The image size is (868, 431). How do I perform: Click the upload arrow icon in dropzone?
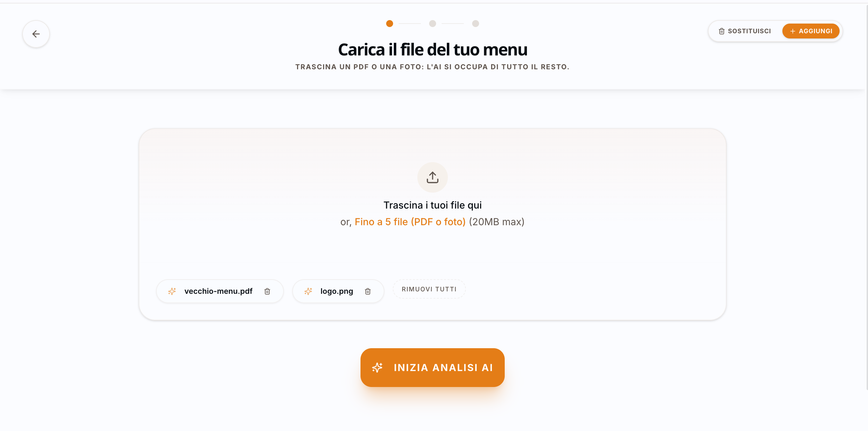[x=433, y=177]
